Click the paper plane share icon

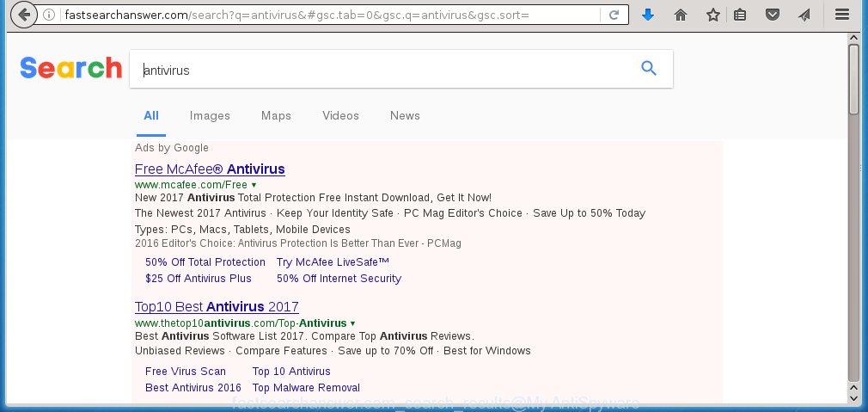tap(804, 15)
